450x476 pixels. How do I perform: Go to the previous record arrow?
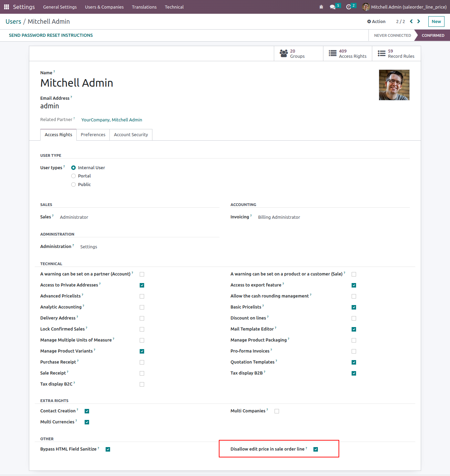(x=411, y=21)
